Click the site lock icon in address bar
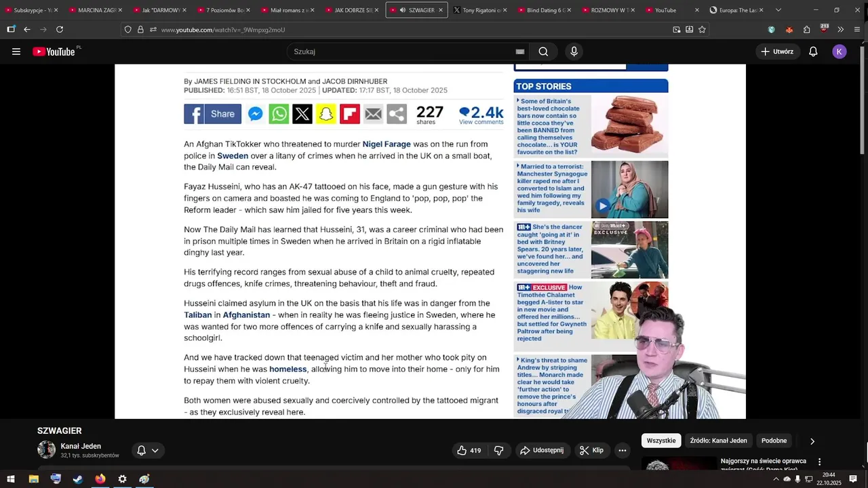 point(140,30)
